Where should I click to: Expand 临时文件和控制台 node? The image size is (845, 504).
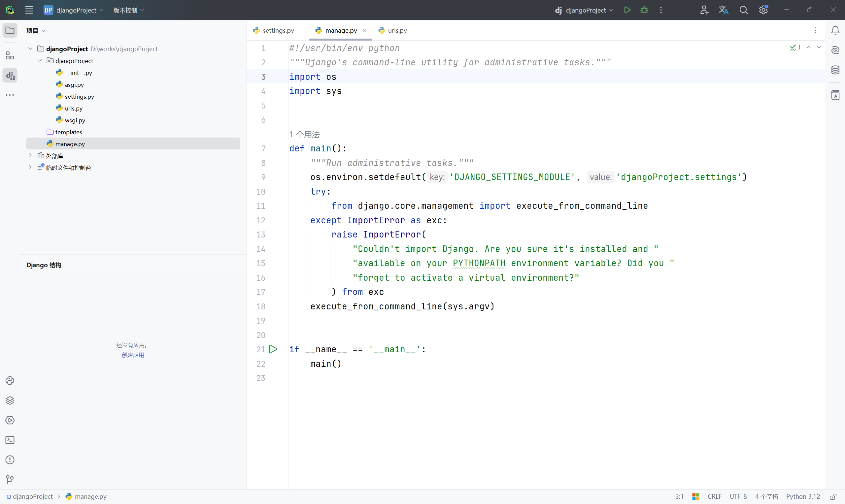pyautogui.click(x=30, y=168)
